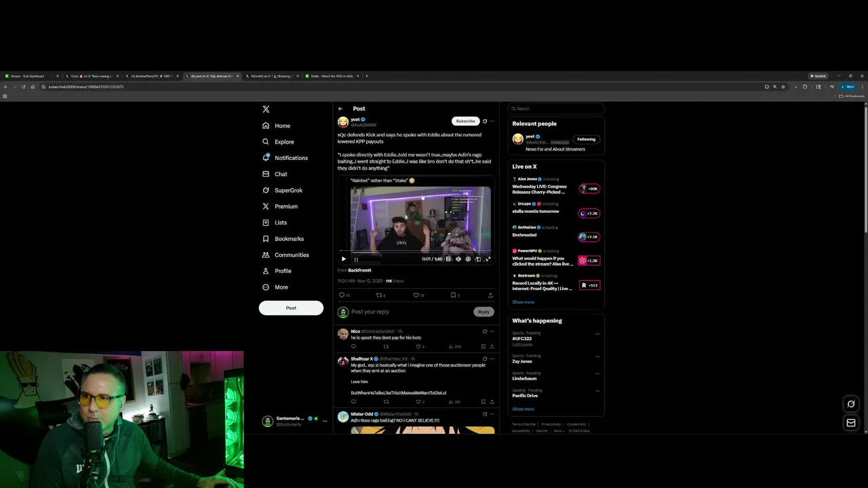This screenshot has height=488, width=868.
Task: Expand the More menu in sidebar
Action: (x=275, y=287)
